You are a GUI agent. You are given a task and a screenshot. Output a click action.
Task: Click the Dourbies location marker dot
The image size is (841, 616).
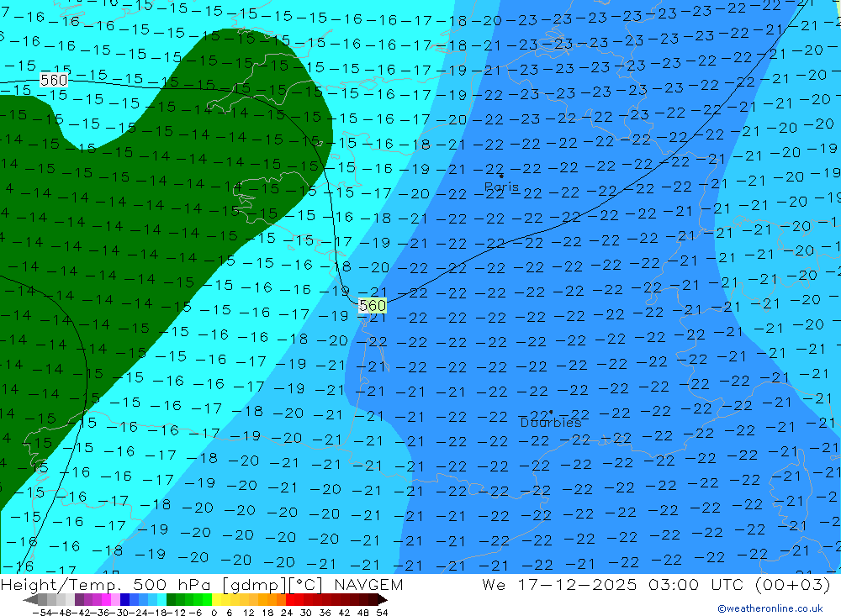551,413
